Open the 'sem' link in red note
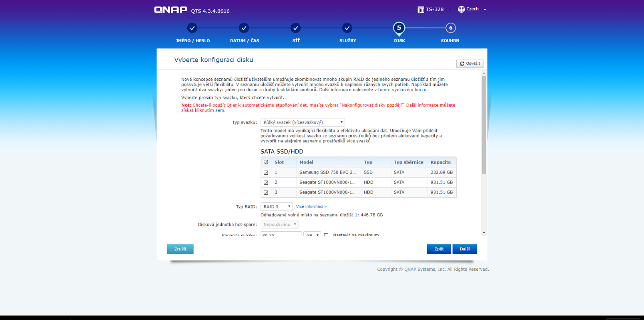This screenshot has width=644, height=320. click(x=220, y=110)
